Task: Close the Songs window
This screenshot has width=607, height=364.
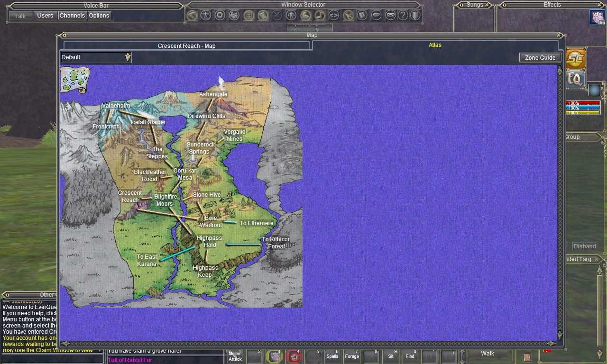Action: (487, 5)
